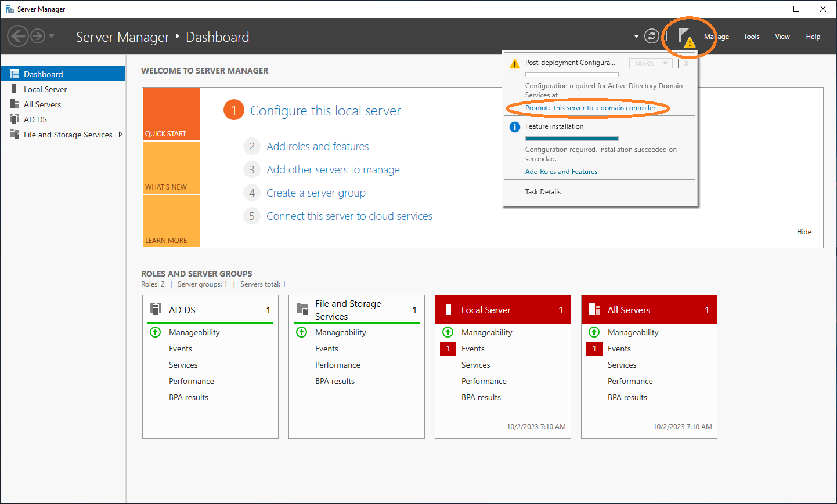This screenshot has width=837, height=504.
Task: Open the Tools menu
Action: click(751, 36)
